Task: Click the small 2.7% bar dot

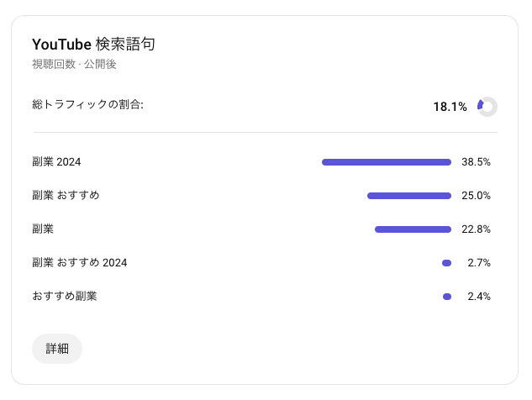Action: click(x=447, y=263)
